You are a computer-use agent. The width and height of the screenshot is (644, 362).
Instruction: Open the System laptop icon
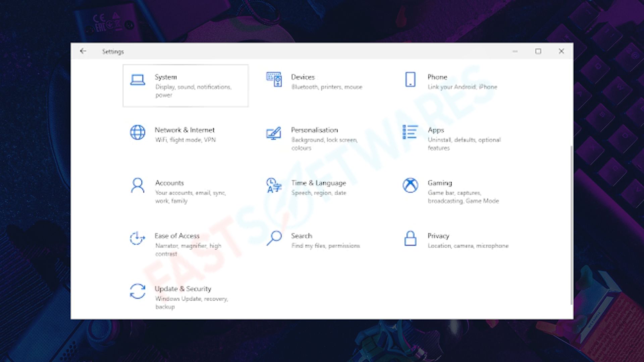click(138, 80)
